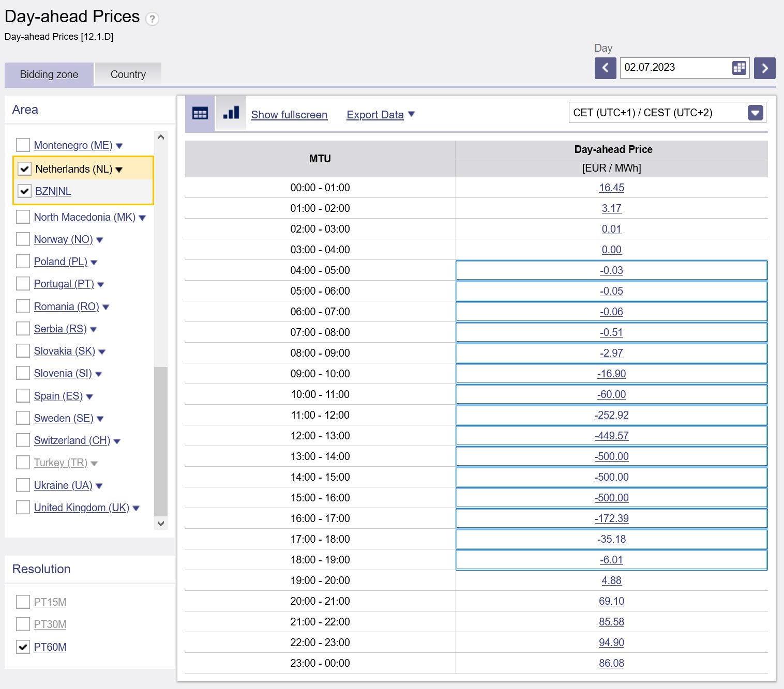Tick the United Kingdom (UK) checkbox

[23, 507]
